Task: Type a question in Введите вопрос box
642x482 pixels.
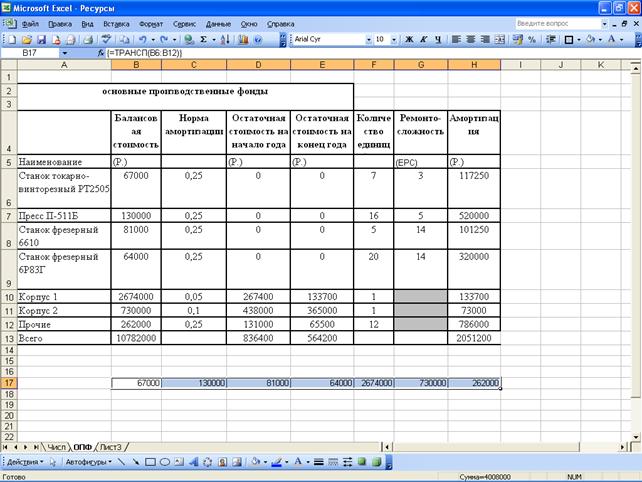Action: (557, 24)
